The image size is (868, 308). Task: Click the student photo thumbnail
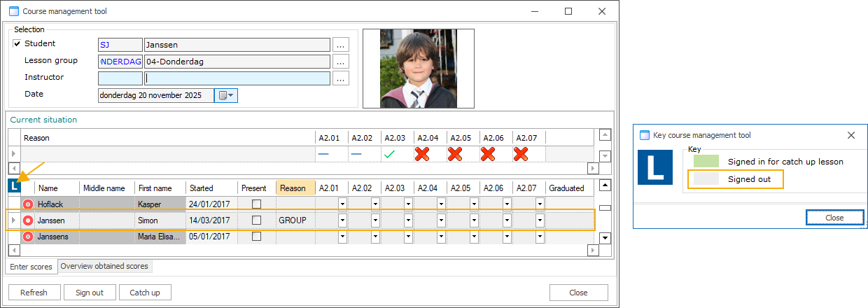coord(419,69)
